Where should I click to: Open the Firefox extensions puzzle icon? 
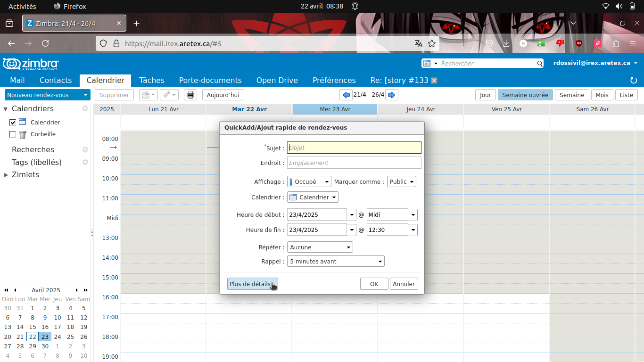[616, 43]
